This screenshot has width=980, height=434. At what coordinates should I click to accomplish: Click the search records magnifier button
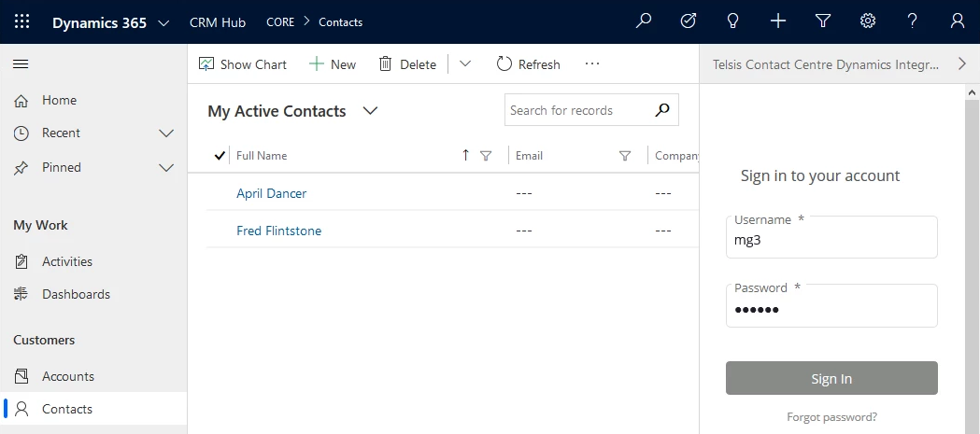(662, 110)
